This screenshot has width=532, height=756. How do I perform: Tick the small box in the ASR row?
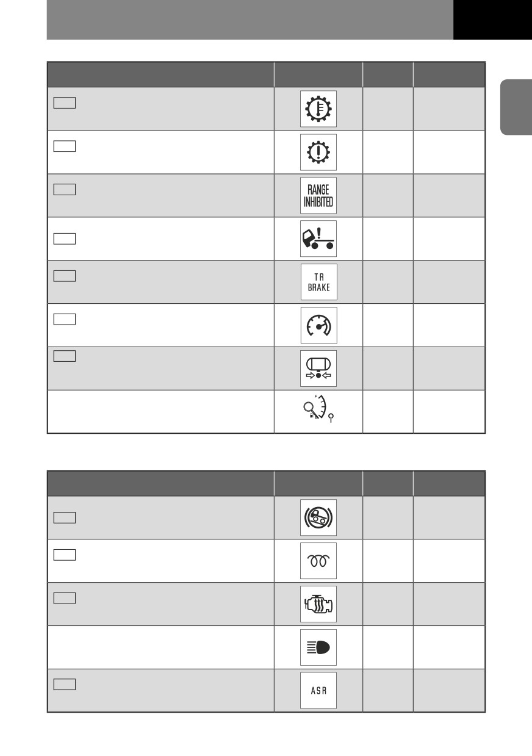[x=64, y=685]
